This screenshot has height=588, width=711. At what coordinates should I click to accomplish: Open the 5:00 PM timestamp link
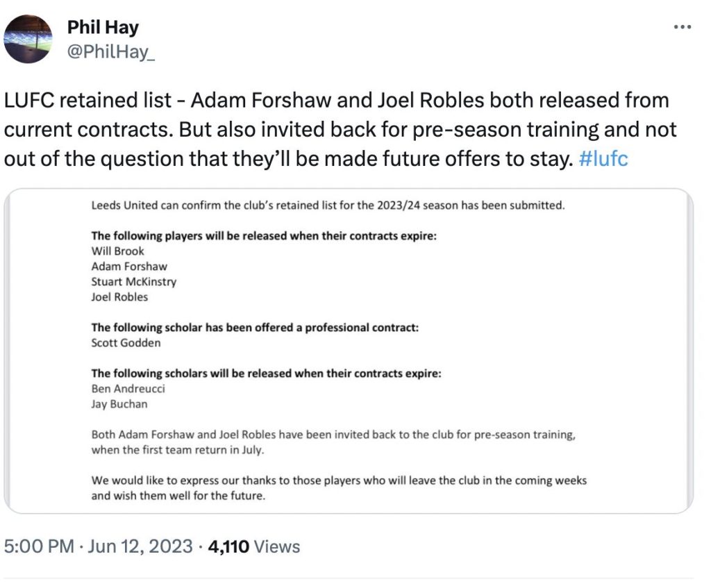tap(39, 546)
